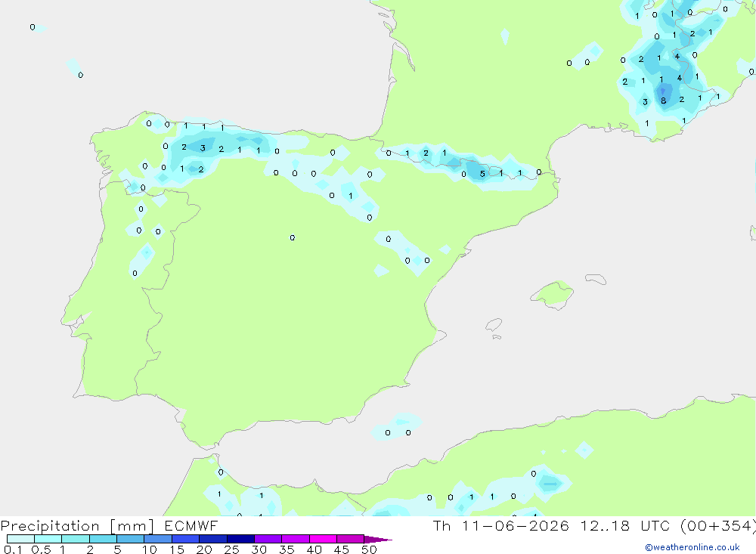Click the '0.5' legend scale label
Screen dimensions: 756x554
[41, 549]
